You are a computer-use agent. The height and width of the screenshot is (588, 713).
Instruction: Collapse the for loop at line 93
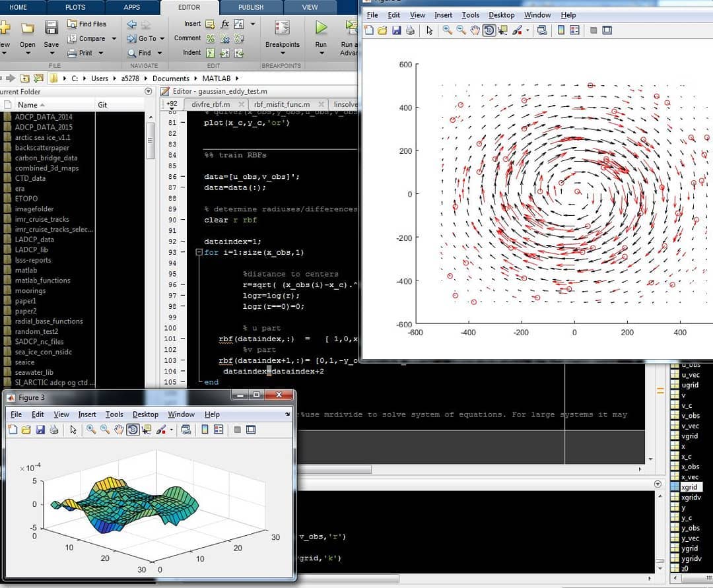pyautogui.click(x=199, y=252)
